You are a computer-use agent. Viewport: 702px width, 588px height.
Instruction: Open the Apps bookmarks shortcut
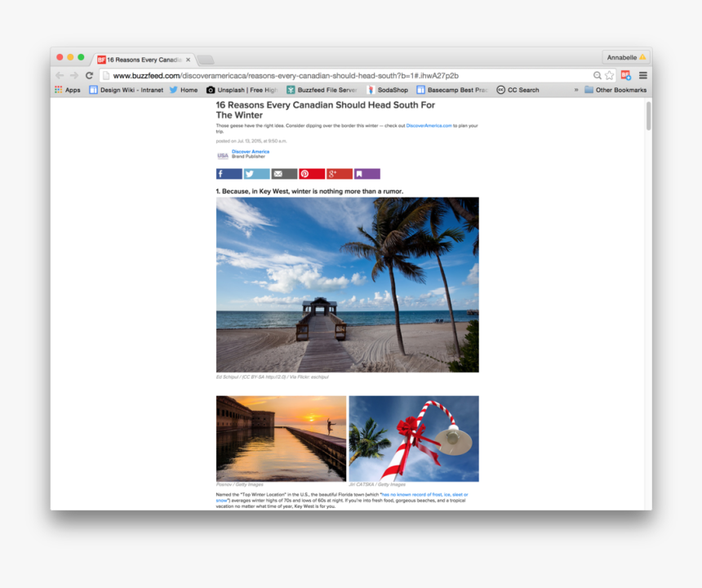click(x=68, y=90)
